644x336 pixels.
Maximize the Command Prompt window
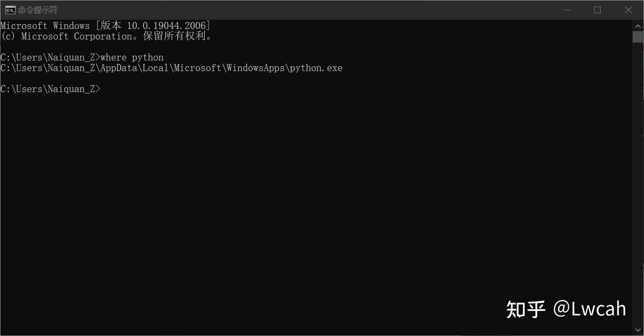tap(597, 10)
